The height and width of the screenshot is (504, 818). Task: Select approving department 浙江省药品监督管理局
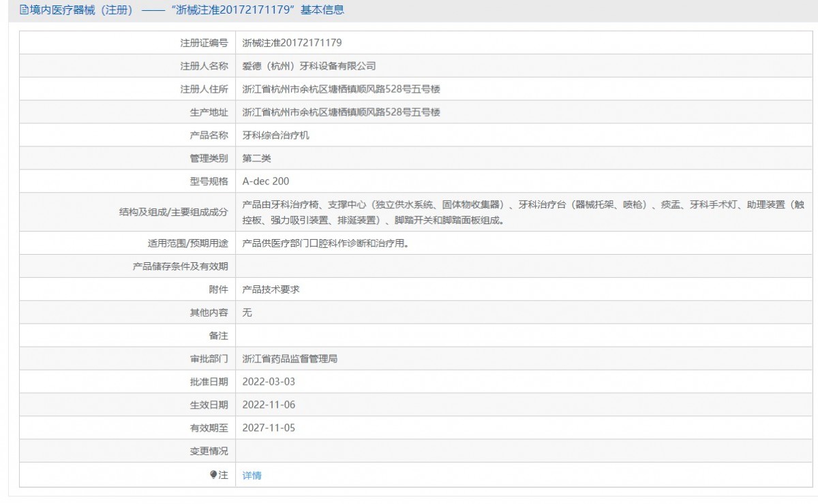pyautogui.click(x=290, y=359)
